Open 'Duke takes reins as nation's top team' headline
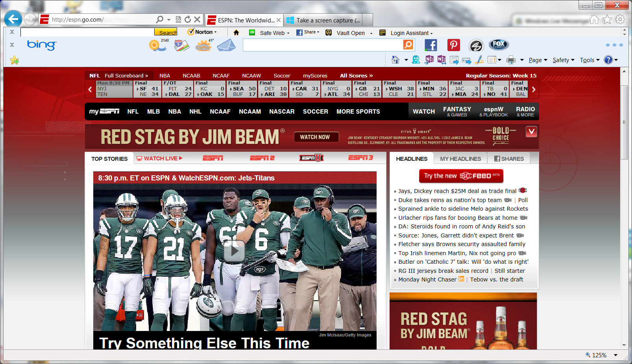 click(x=450, y=200)
